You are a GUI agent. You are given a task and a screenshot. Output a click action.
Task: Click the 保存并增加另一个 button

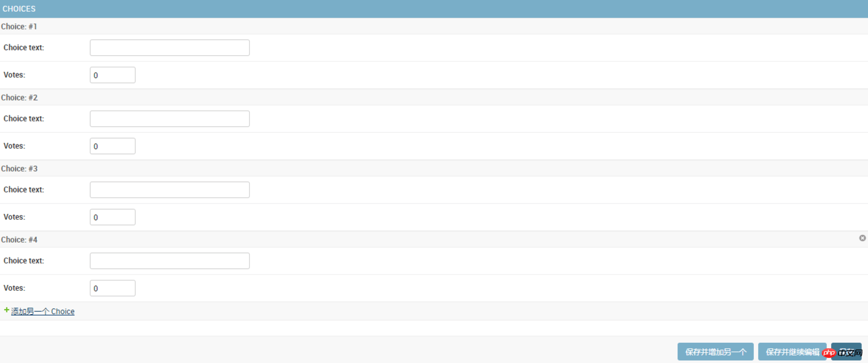[x=715, y=351]
